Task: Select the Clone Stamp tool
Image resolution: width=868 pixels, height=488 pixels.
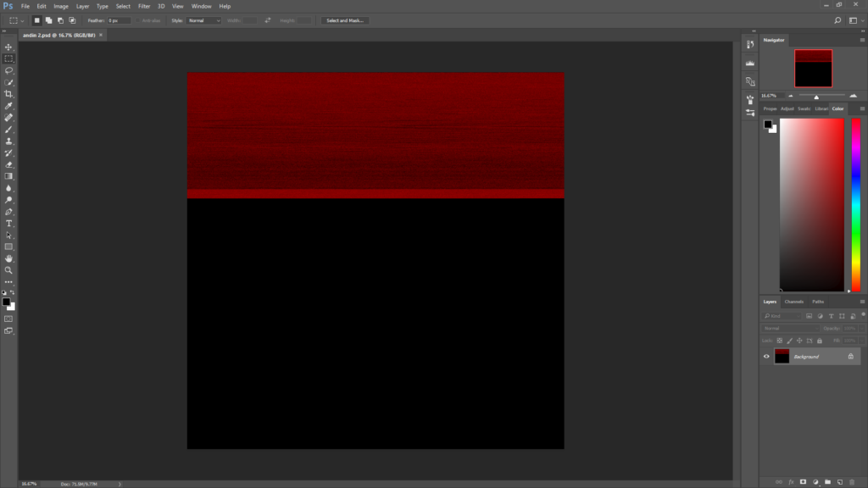Action: coord(8,141)
